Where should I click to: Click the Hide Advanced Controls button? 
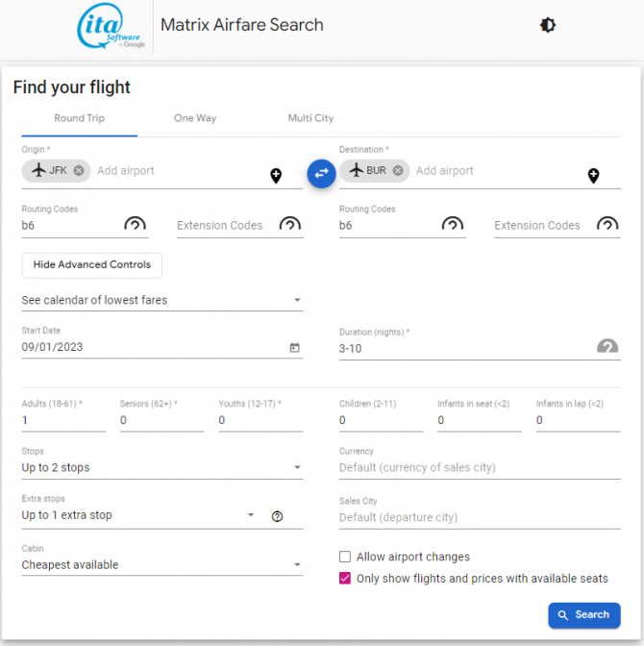coord(92,264)
